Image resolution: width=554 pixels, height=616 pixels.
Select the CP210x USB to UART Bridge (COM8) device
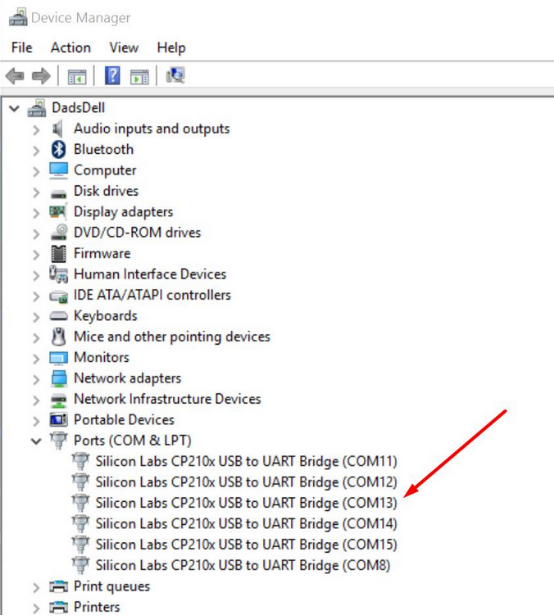click(243, 565)
